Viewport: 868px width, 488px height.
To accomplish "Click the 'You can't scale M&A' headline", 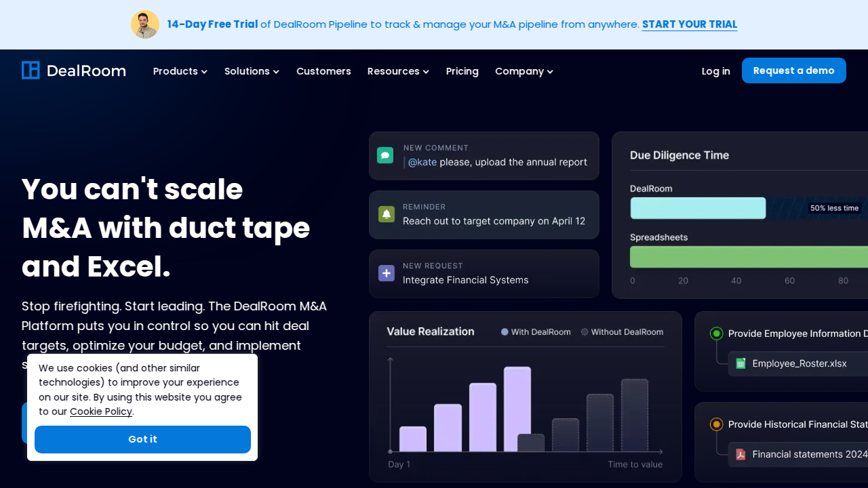I will 166,228.
